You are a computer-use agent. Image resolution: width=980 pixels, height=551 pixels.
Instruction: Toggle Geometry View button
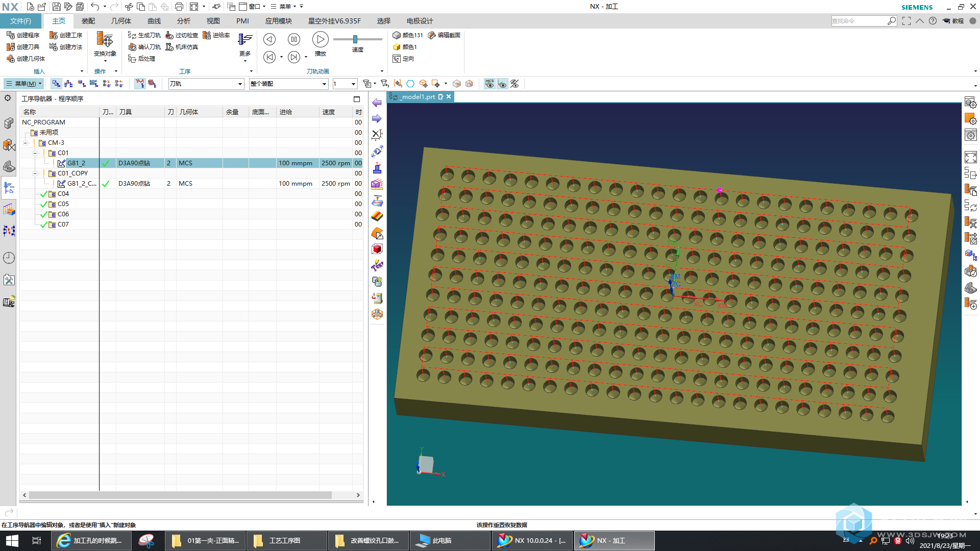tap(82, 84)
